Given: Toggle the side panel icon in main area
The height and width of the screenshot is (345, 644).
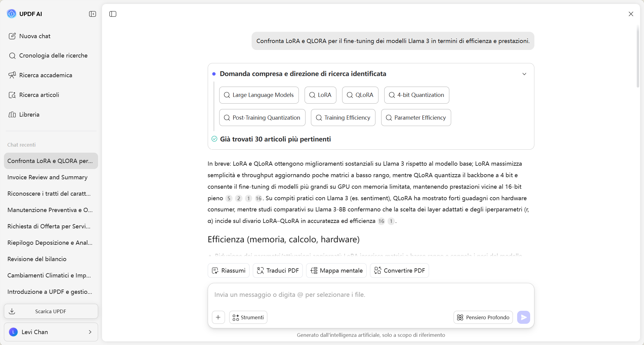Looking at the screenshot, I should [113, 14].
